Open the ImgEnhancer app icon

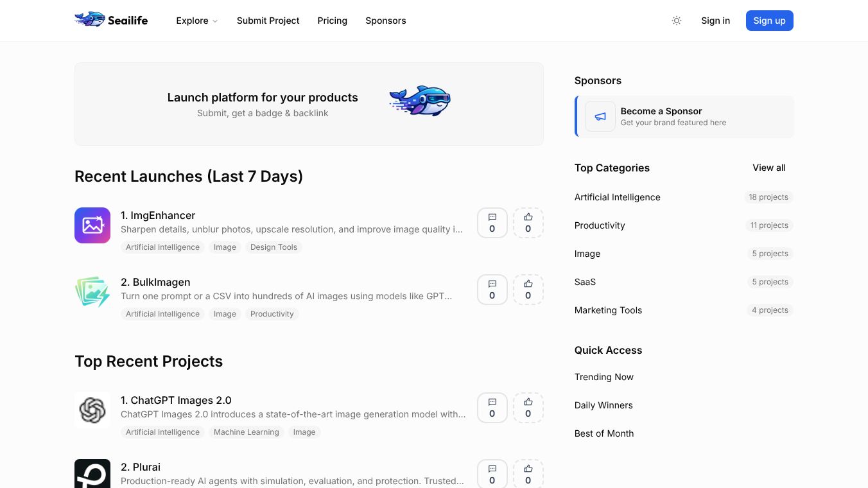point(92,225)
